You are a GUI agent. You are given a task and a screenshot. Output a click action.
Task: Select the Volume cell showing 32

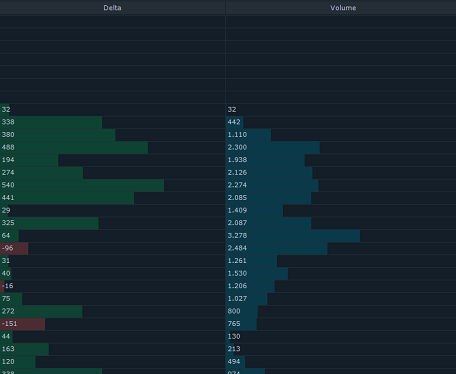pos(232,109)
